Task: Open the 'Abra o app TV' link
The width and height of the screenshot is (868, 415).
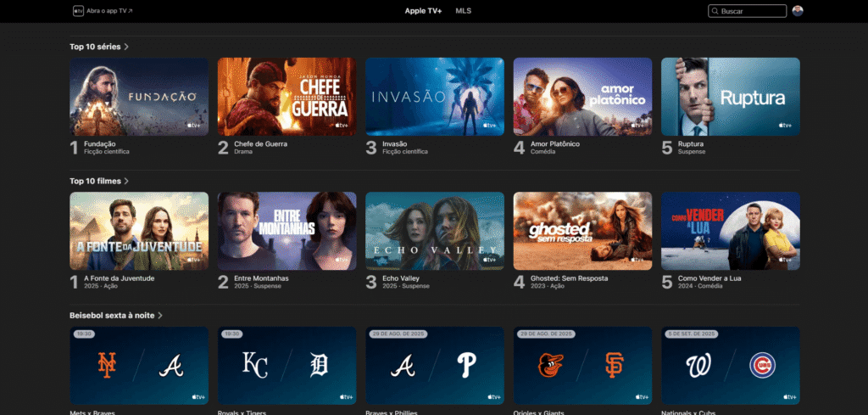Action: 109,10
